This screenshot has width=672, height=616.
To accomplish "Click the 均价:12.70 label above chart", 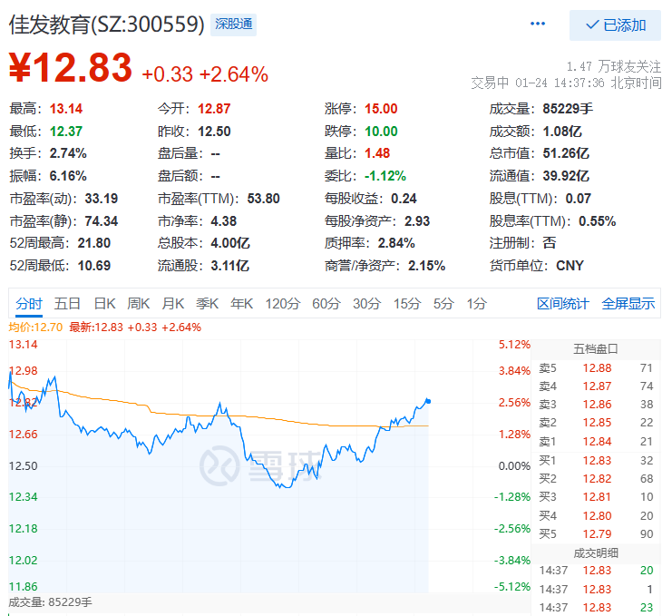I will point(35,328).
